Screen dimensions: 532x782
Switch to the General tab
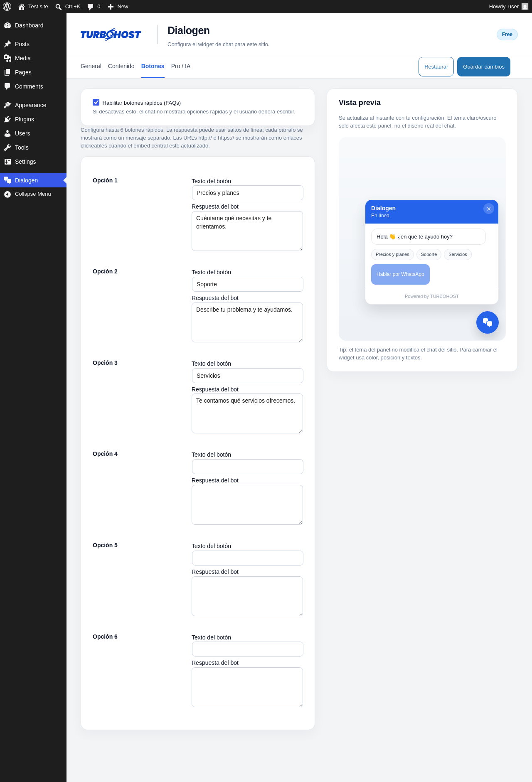[91, 66]
